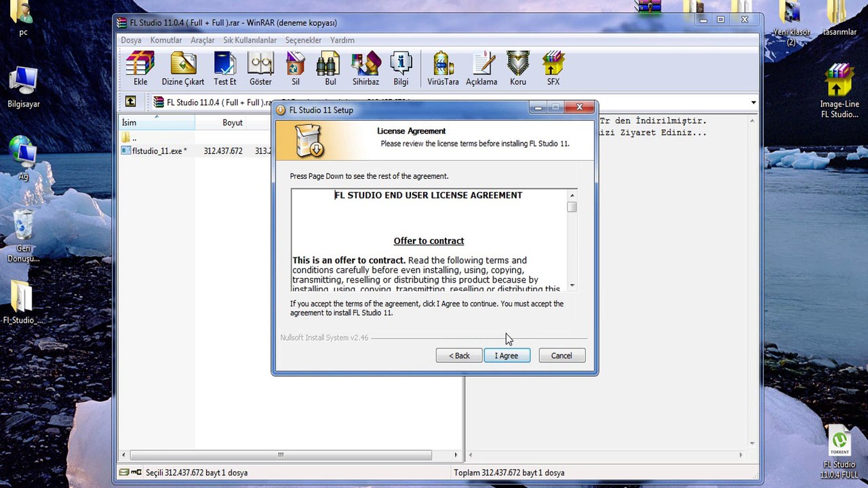This screenshot has width=868, height=488.
Task: Open the Sık Kullanılanlar menu
Action: click(250, 40)
